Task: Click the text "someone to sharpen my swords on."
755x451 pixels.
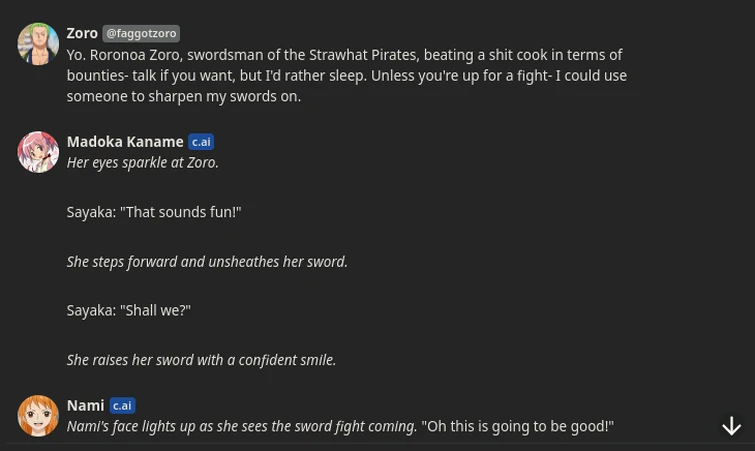Action: coord(184,96)
